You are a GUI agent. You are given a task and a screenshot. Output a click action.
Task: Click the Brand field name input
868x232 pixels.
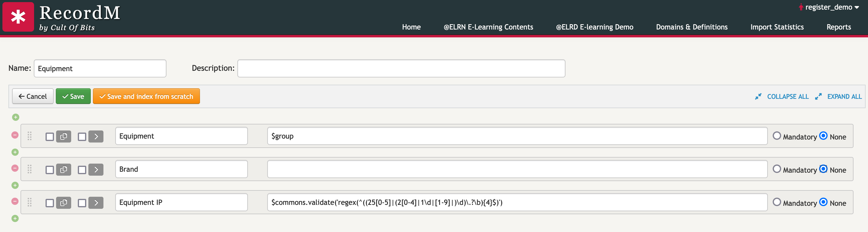click(x=181, y=169)
